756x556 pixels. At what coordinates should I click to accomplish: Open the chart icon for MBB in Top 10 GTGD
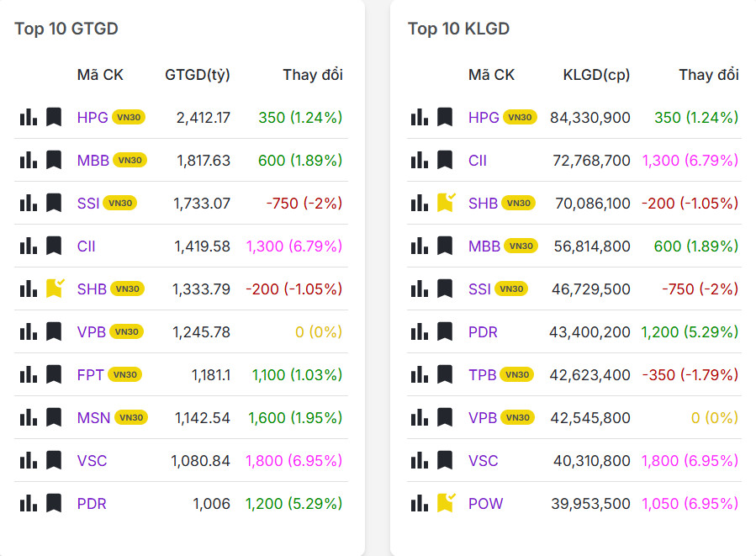(29, 160)
